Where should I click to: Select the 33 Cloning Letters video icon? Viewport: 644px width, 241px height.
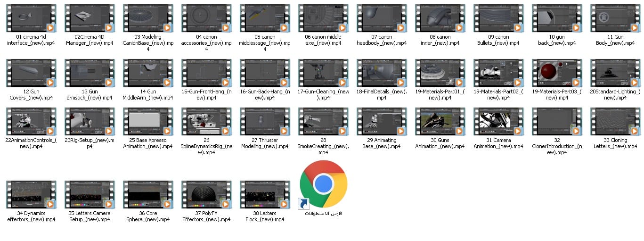coord(615,121)
